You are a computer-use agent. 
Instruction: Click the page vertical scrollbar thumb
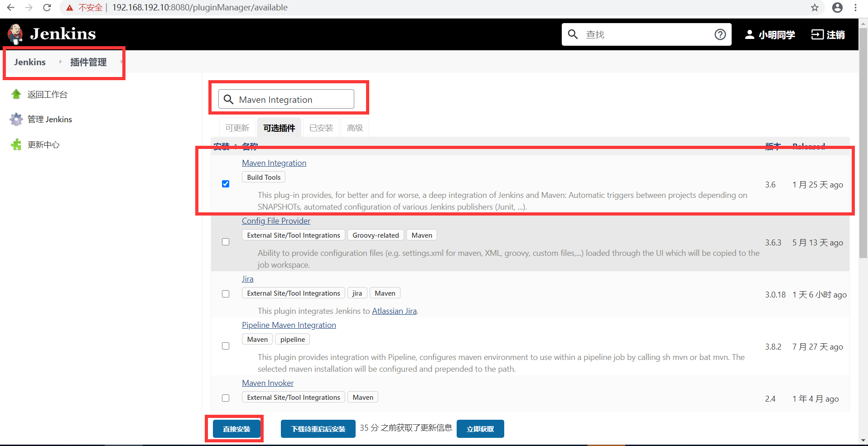(x=863, y=143)
